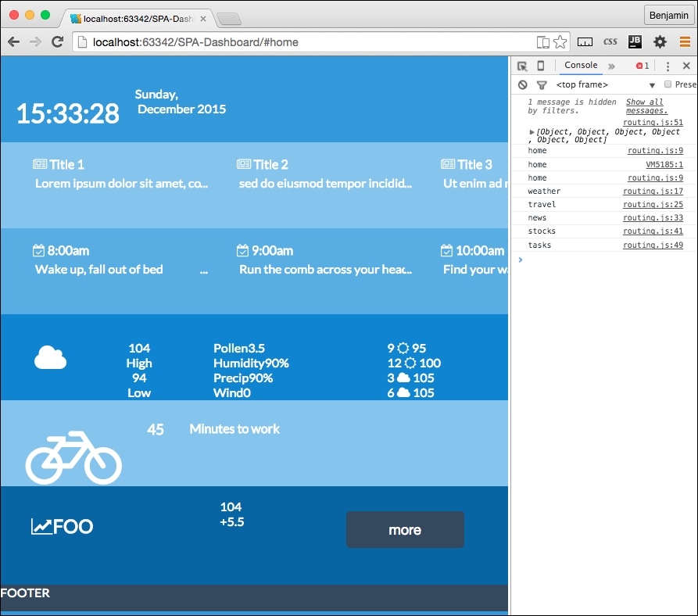Viewport: 698px width, 616px height.
Task: Activate the DevTools inspect element icon
Action: (x=522, y=66)
